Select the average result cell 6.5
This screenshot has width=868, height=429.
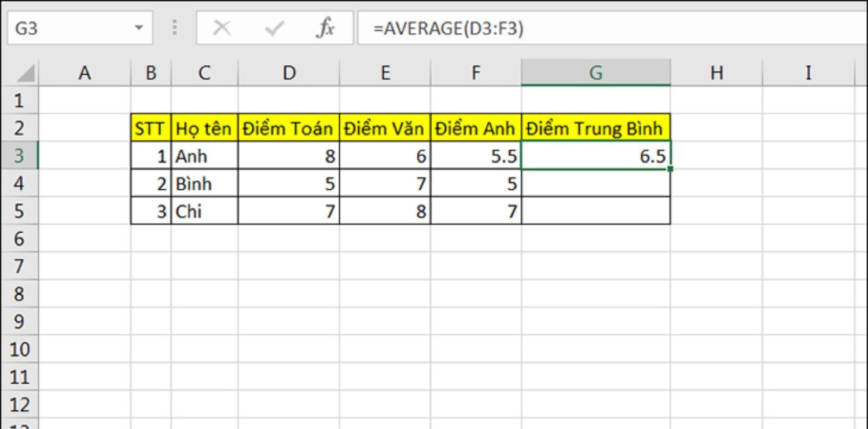click(596, 156)
